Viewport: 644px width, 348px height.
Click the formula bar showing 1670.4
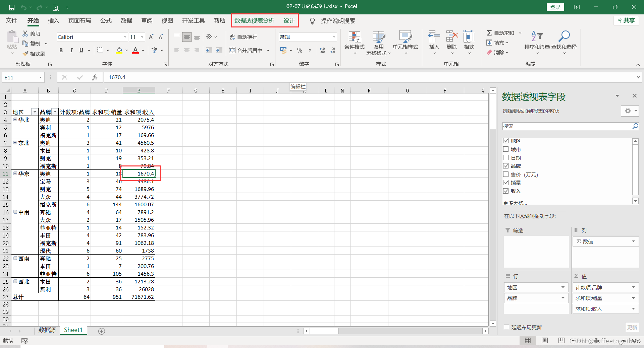point(369,77)
